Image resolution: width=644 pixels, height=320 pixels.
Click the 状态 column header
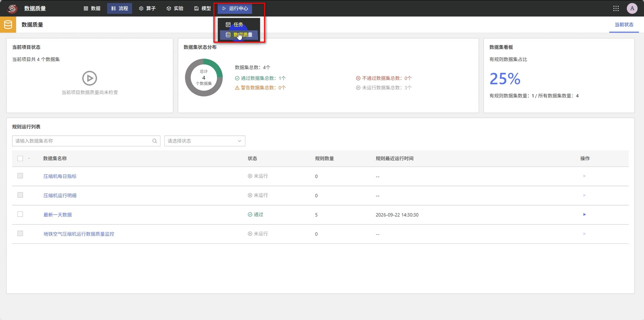pos(252,158)
